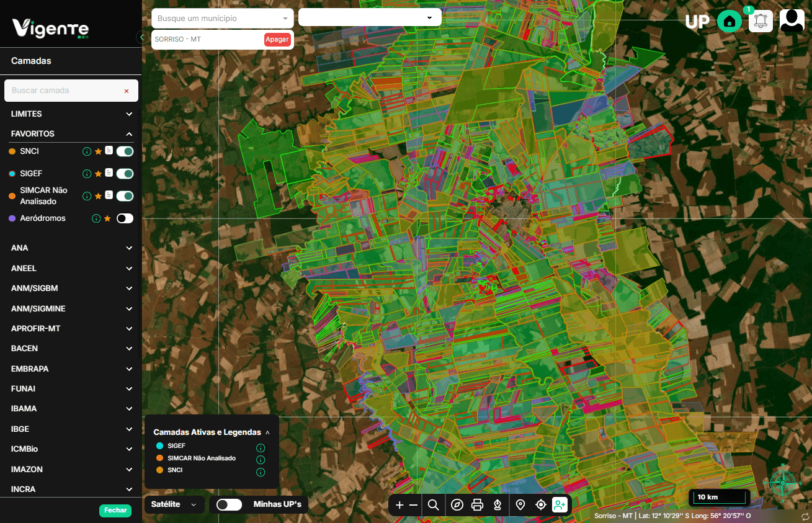Enable the Aeródromos layer toggle

point(125,218)
